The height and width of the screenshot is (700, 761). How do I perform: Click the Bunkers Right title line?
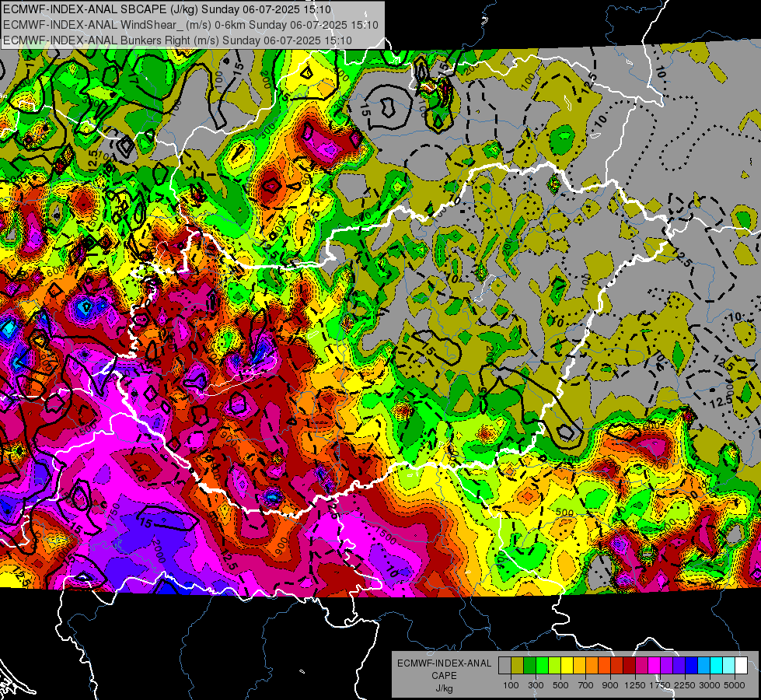tap(177, 40)
